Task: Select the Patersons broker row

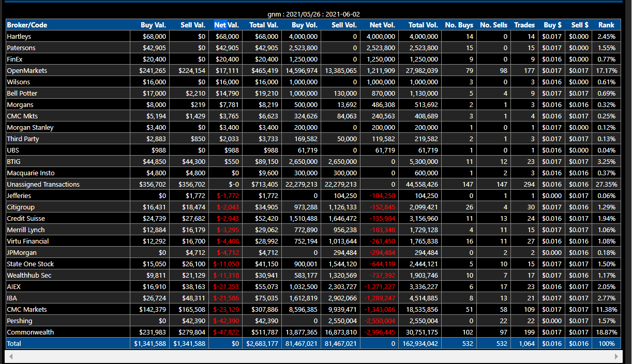Action: pos(314,48)
